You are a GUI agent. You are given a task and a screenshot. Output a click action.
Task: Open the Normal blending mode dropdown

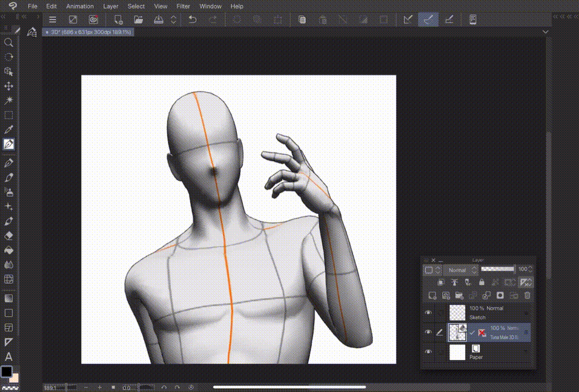(x=458, y=270)
